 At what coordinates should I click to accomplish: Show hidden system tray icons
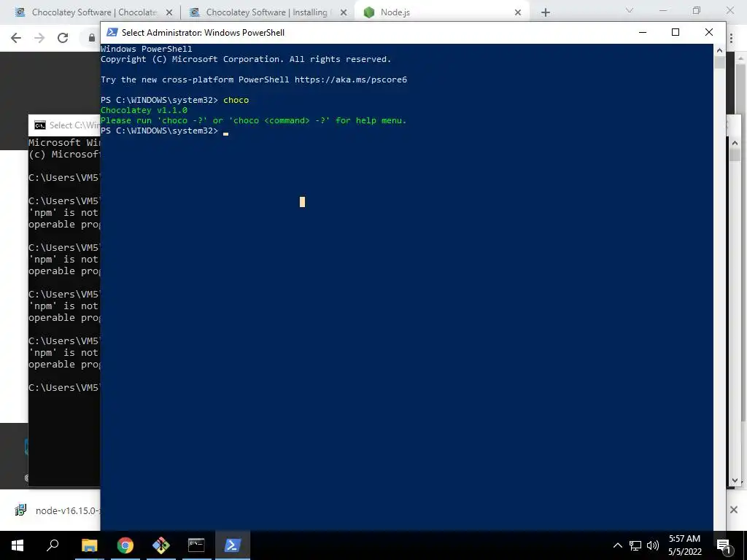pos(617,545)
